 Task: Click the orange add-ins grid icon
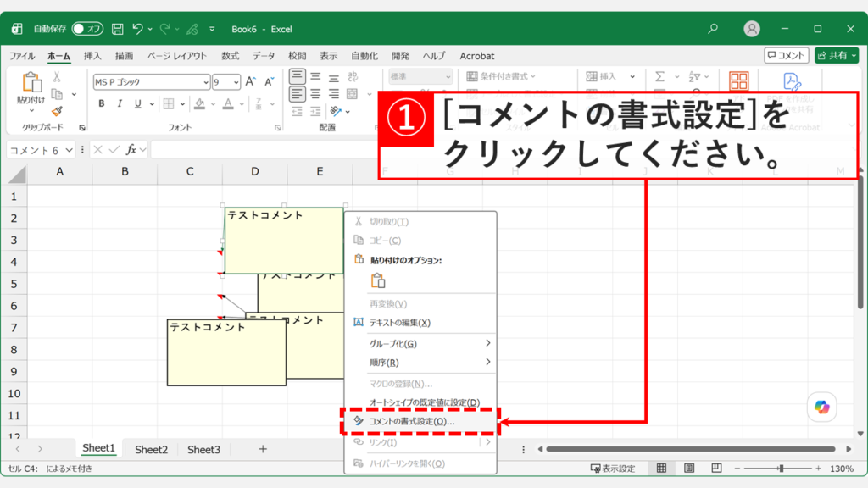pyautogui.click(x=738, y=81)
